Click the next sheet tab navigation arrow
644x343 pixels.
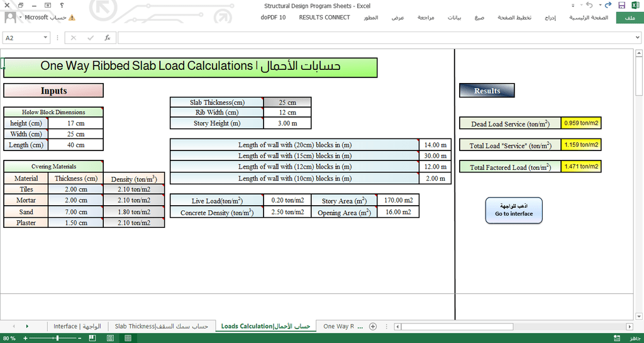coord(27,326)
